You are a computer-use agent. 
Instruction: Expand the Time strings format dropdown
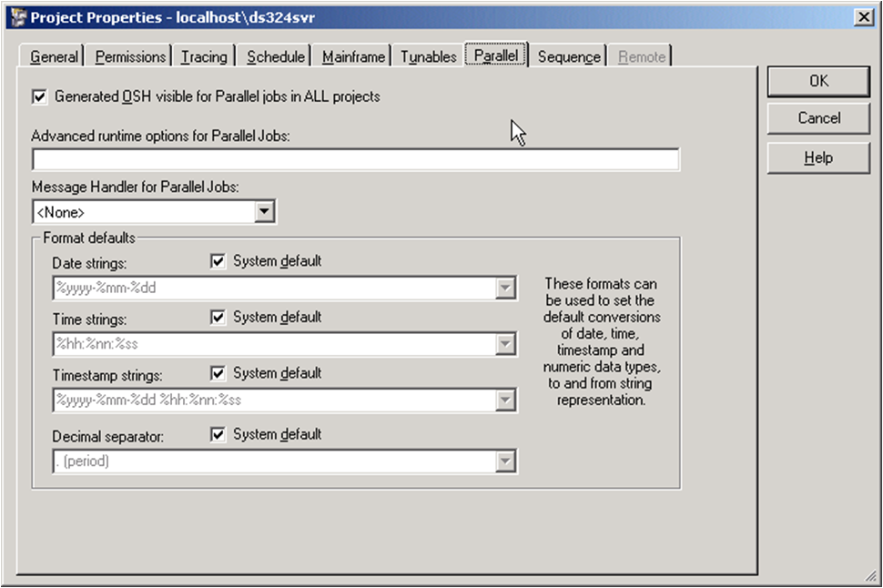(505, 345)
